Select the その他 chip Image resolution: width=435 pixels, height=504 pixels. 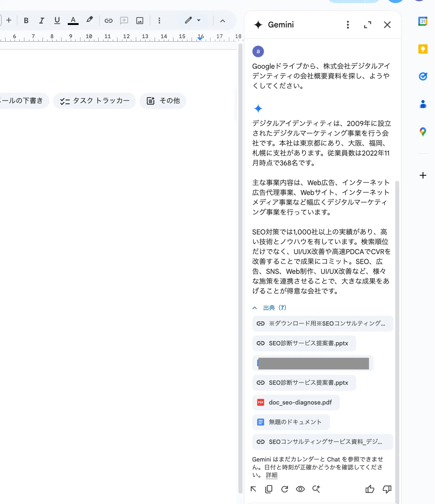(163, 101)
